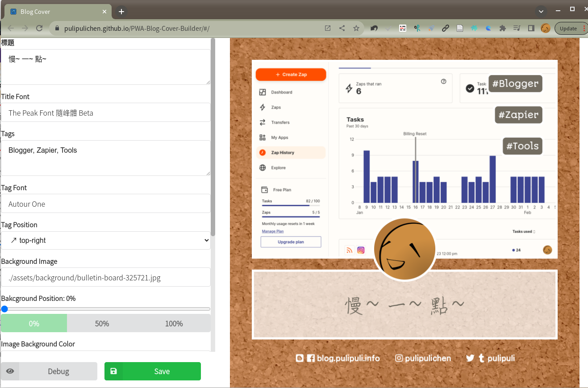Toggle the eye icon beside Debug
The width and height of the screenshot is (588, 388).
[x=10, y=371]
